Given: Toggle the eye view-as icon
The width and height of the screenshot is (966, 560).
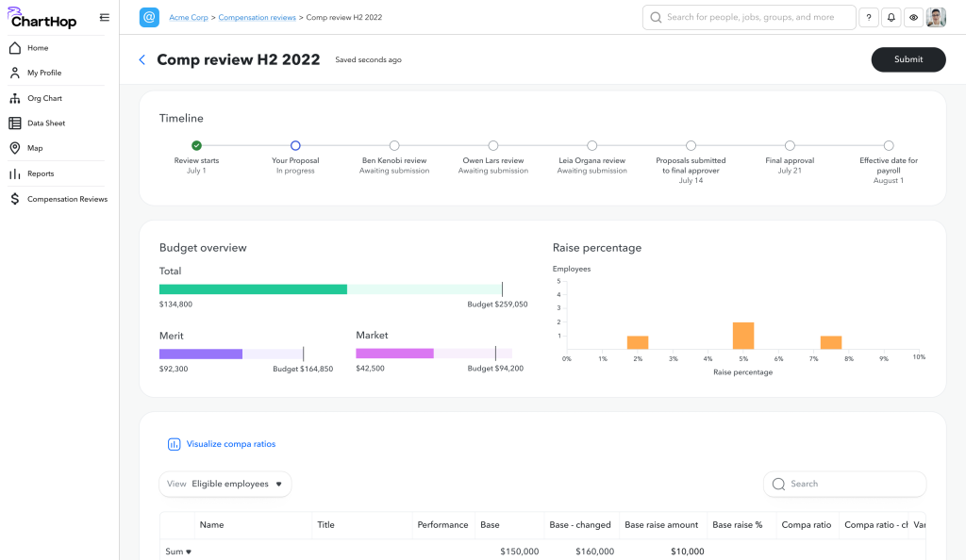Looking at the screenshot, I should 913,18.
